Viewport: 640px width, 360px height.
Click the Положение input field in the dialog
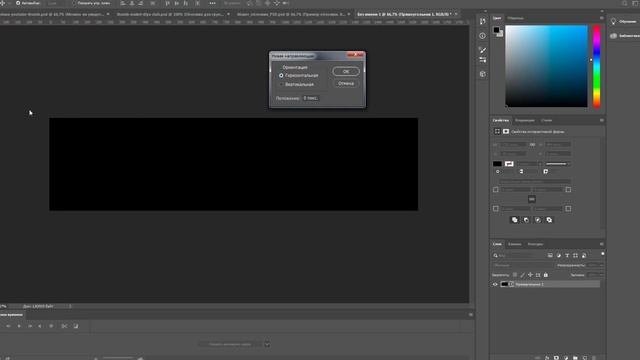click(311, 98)
